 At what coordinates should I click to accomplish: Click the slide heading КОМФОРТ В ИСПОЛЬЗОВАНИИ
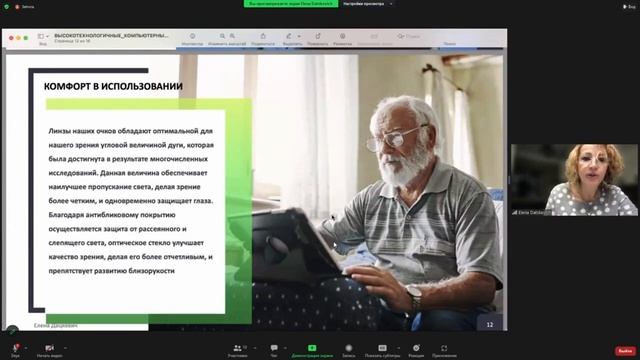pyautogui.click(x=113, y=87)
